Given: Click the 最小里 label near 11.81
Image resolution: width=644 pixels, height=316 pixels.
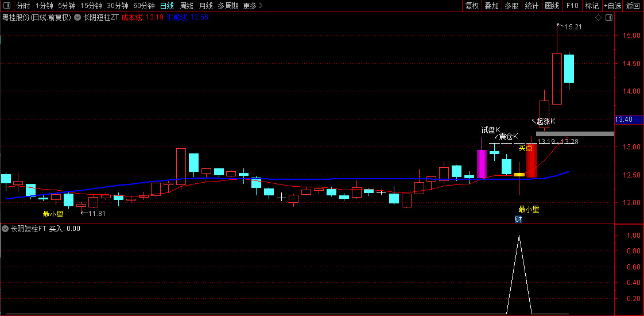Looking at the screenshot, I should tap(53, 213).
